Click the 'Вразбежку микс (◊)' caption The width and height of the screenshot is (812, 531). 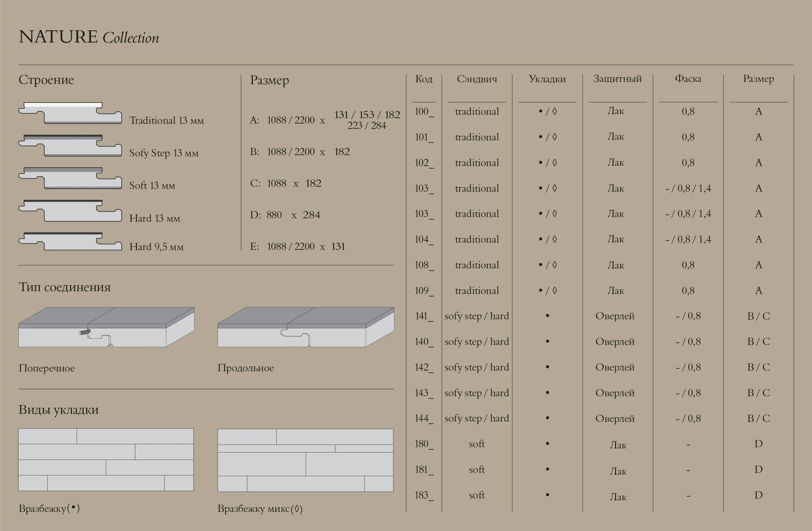tap(260, 509)
